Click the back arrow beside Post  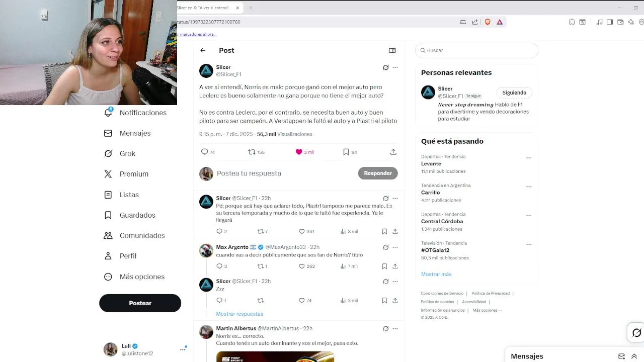click(x=203, y=50)
